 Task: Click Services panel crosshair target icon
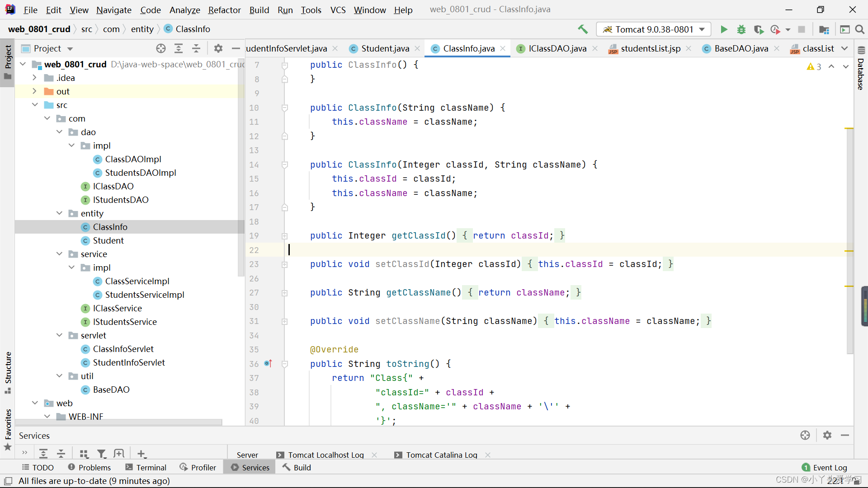click(x=805, y=435)
